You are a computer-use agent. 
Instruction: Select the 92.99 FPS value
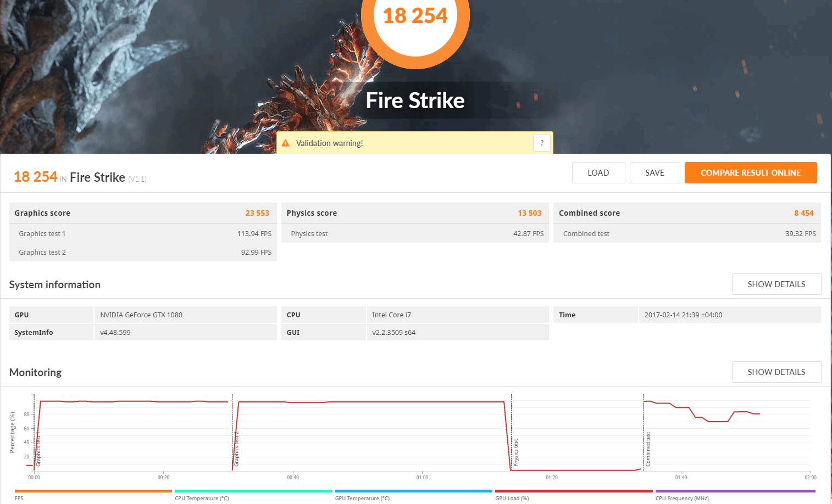[x=257, y=253]
